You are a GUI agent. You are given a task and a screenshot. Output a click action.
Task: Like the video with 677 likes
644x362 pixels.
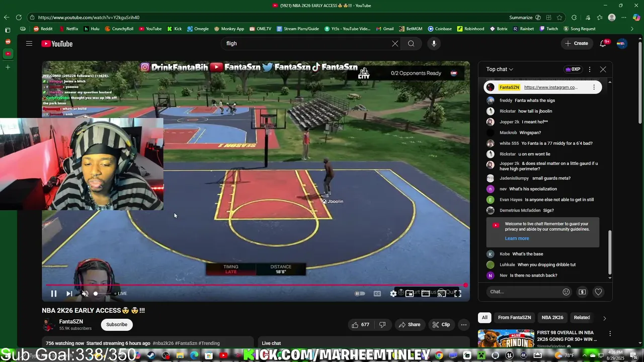(x=360, y=325)
